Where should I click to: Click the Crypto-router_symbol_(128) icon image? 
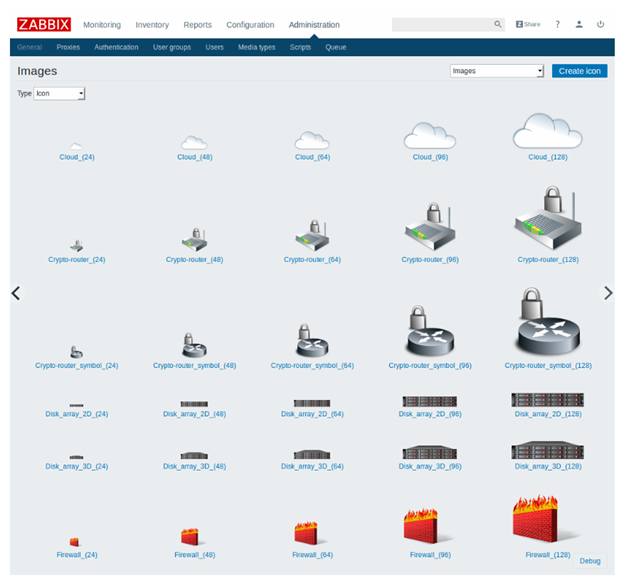(x=548, y=322)
